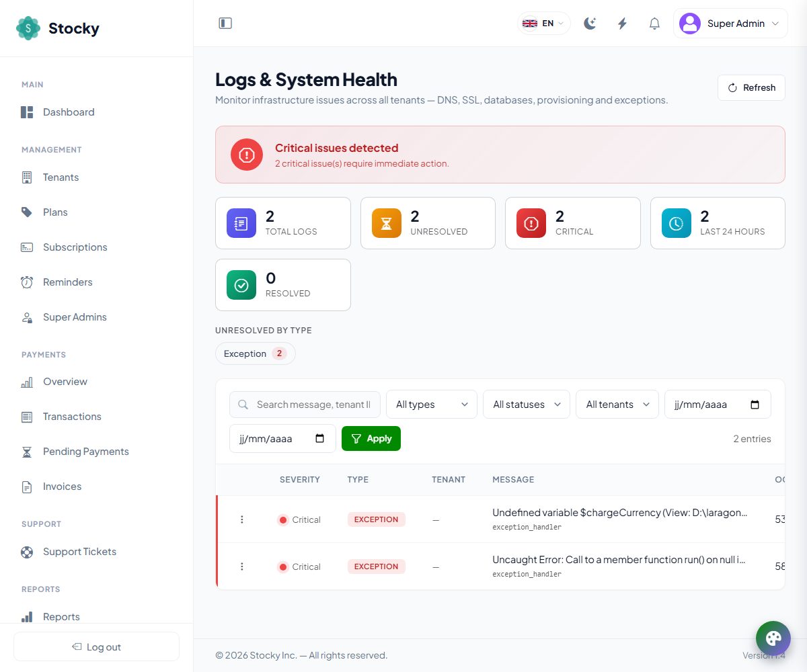Click the Message column header

(x=513, y=480)
